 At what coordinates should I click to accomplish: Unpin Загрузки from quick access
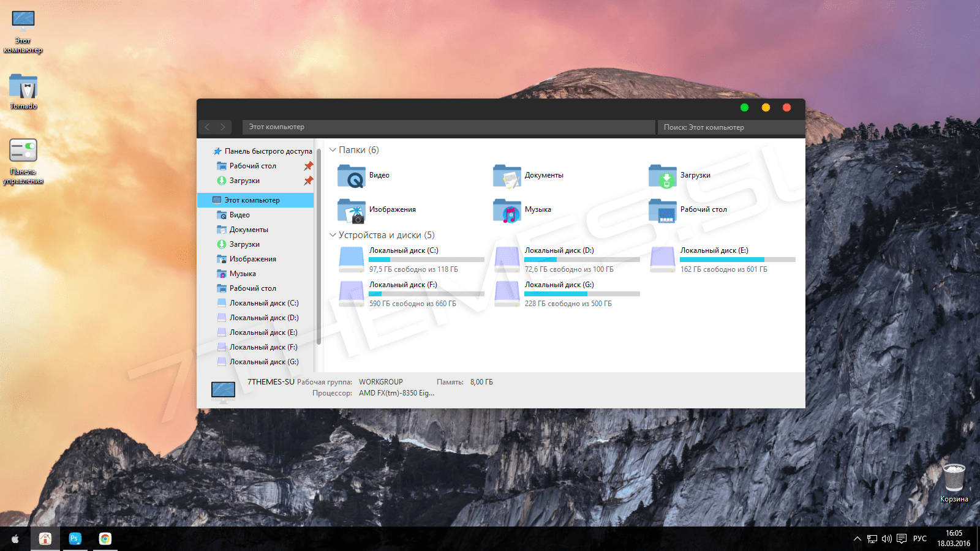pyautogui.click(x=309, y=181)
